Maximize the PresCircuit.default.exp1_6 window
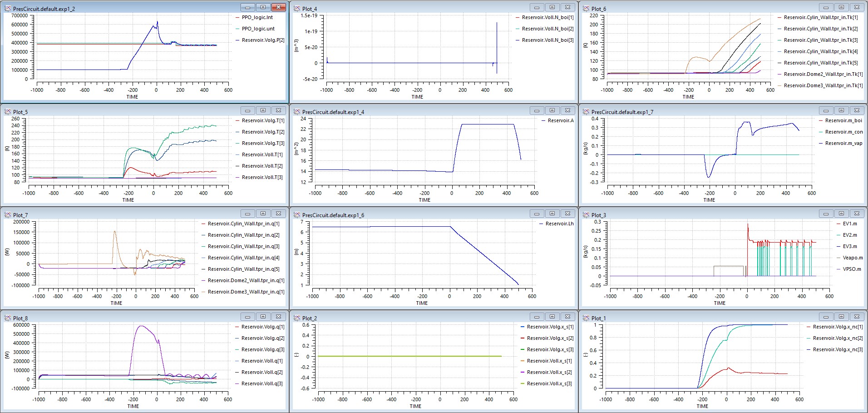 point(552,214)
